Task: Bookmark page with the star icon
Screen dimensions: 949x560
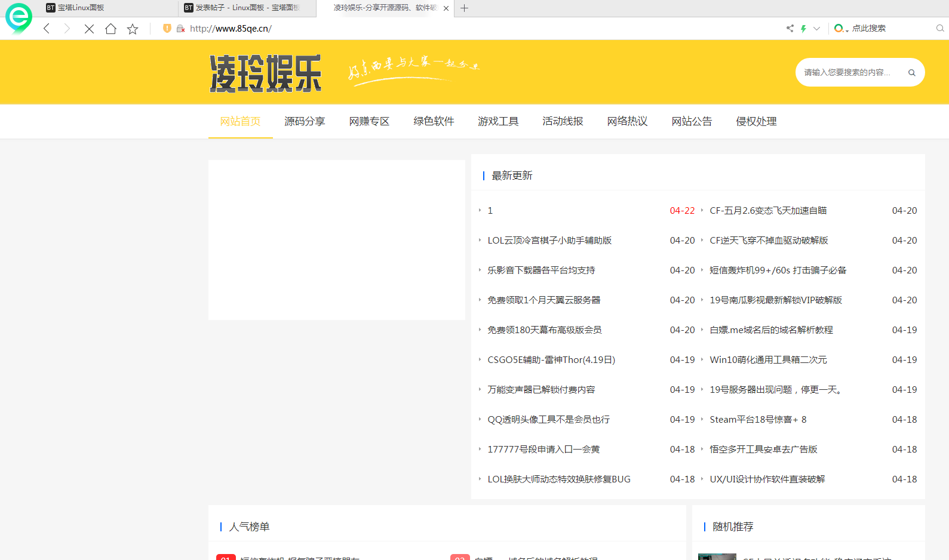Action: tap(133, 29)
